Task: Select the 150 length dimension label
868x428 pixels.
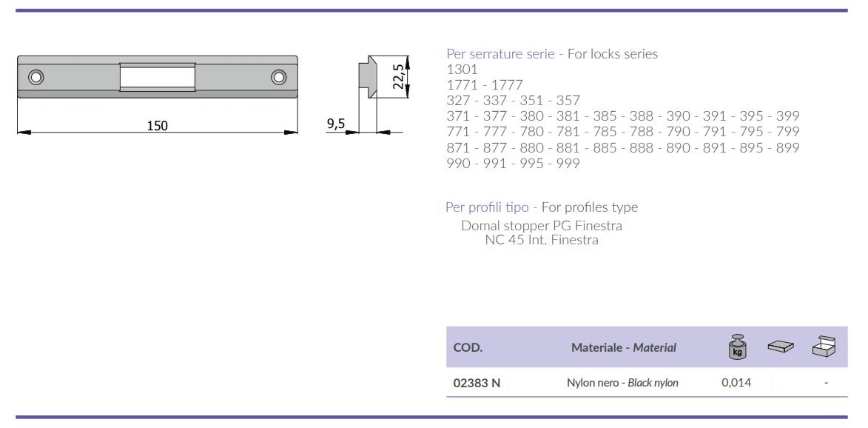Action: click(157, 125)
